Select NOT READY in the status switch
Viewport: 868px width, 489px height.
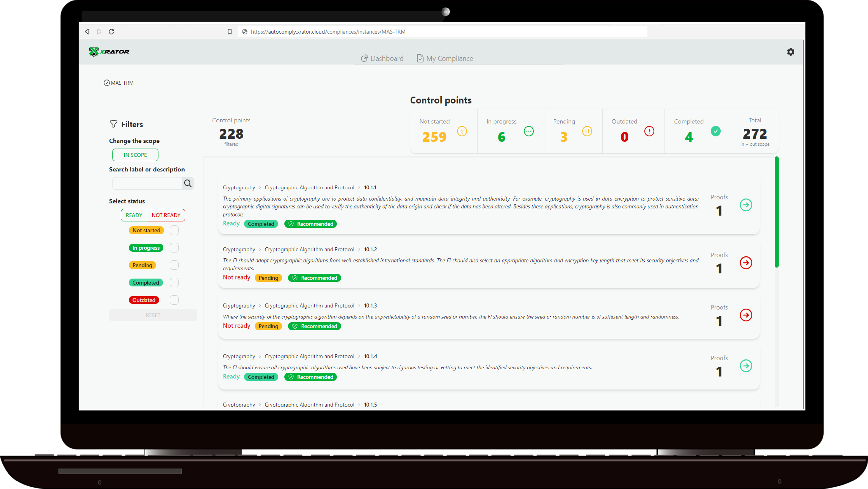click(x=166, y=215)
